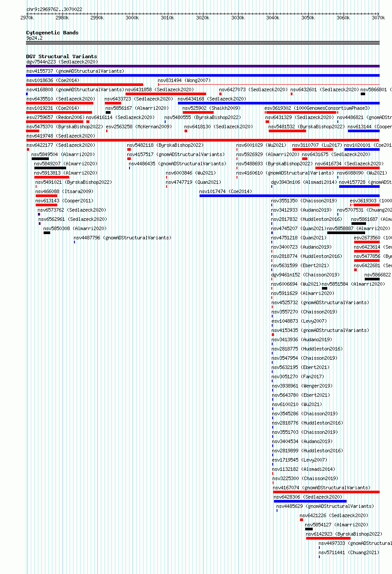Open nsv6142923 (ByrskaBishop2022) label

click(x=344, y=534)
